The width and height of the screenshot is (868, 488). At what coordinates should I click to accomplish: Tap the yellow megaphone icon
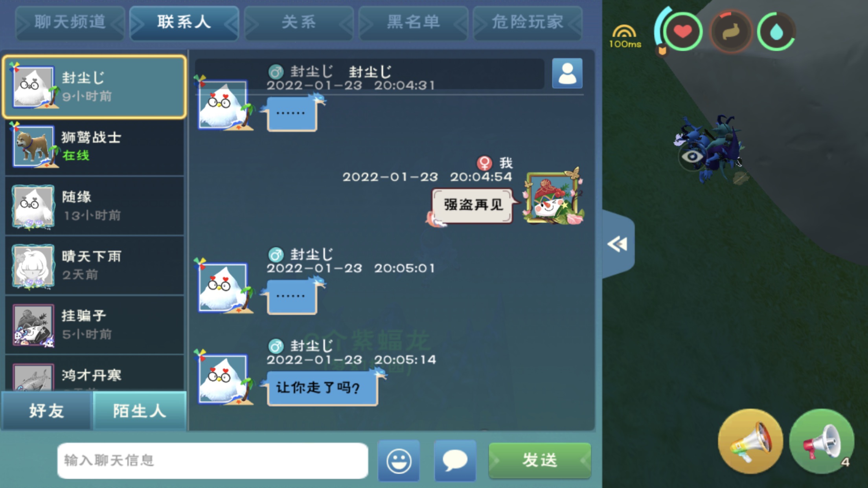(x=750, y=441)
